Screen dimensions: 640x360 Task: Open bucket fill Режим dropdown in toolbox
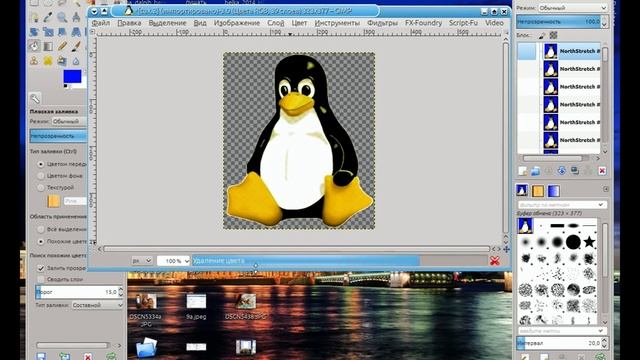pos(69,121)
